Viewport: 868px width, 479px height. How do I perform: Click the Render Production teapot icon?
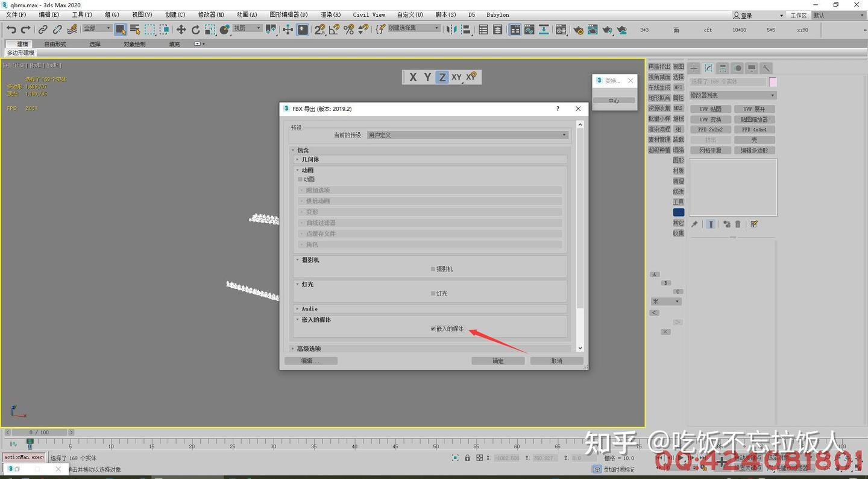[x=608, y=28]
